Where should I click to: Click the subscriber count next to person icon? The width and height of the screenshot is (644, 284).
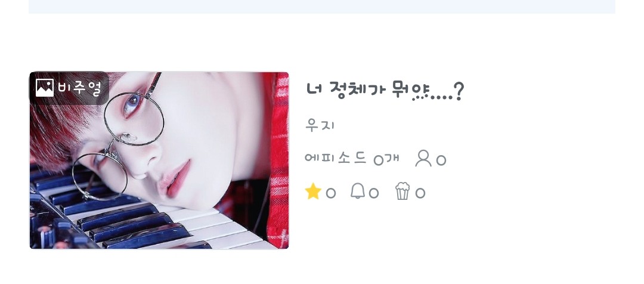(441, 160)
